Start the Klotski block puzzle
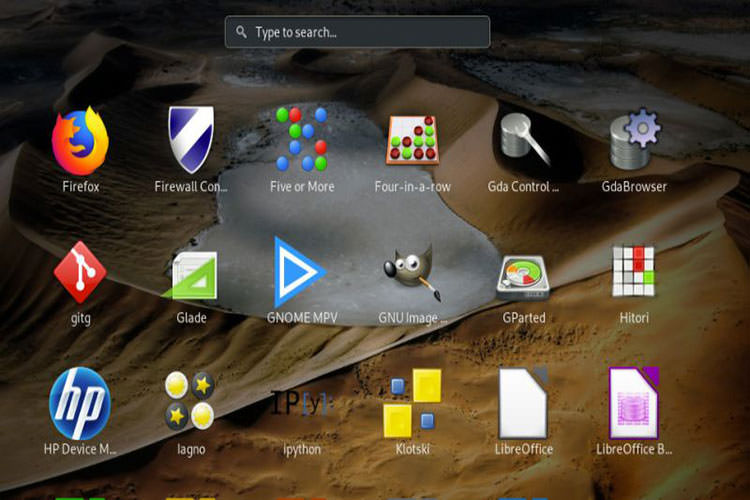Viewport: 750px width, 500px height. pos(412,402)
